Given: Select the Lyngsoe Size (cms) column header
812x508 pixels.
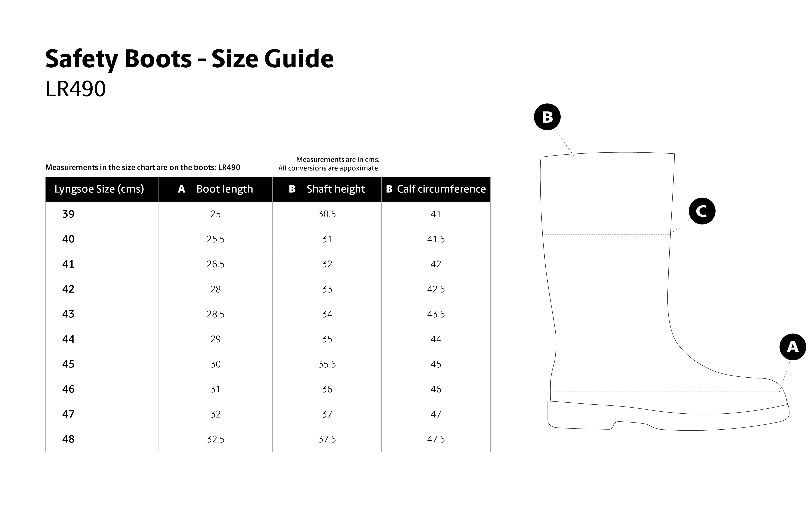Looking at the screenshot, I should click(x=99, y=189).
